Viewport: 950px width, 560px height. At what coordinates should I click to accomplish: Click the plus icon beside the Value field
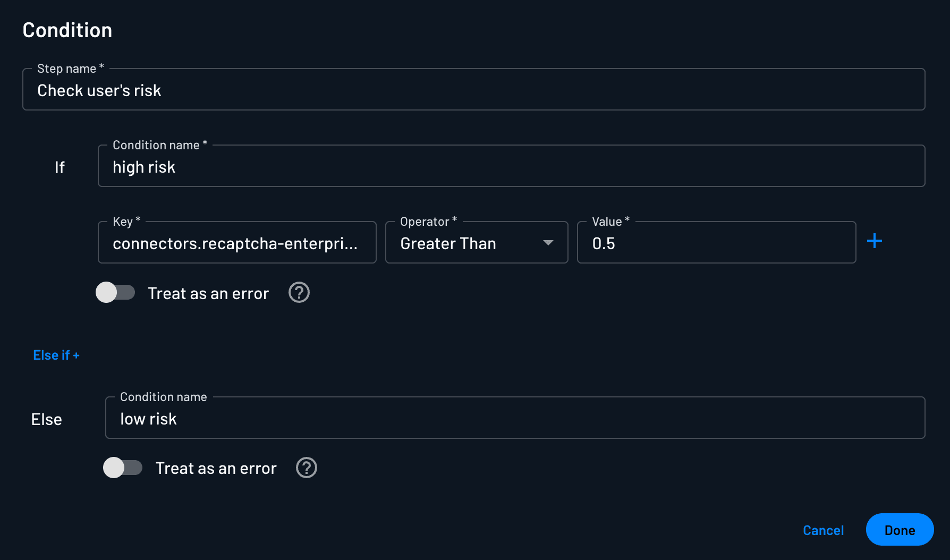point(874,241)
